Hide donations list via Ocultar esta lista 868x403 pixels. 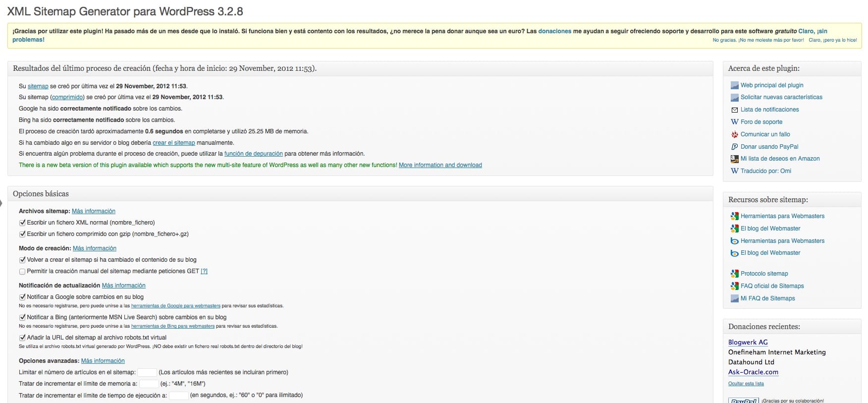(x=746, y=384)
